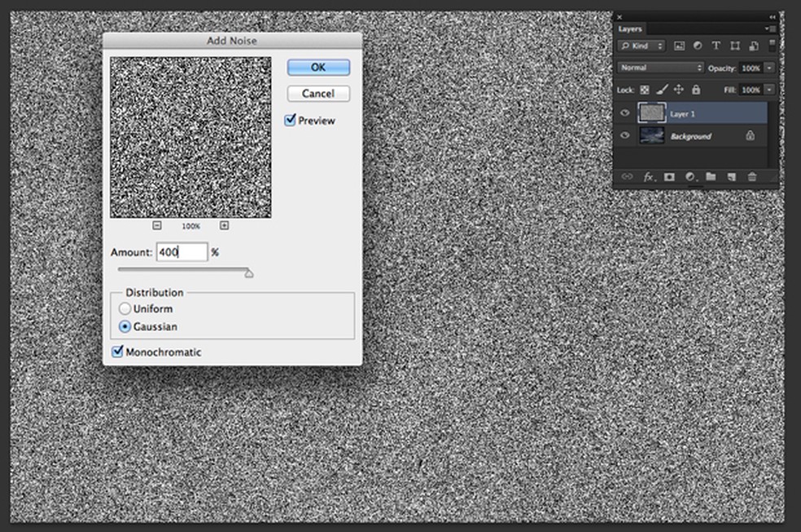Click the type layer filter icon

(716, 46)
